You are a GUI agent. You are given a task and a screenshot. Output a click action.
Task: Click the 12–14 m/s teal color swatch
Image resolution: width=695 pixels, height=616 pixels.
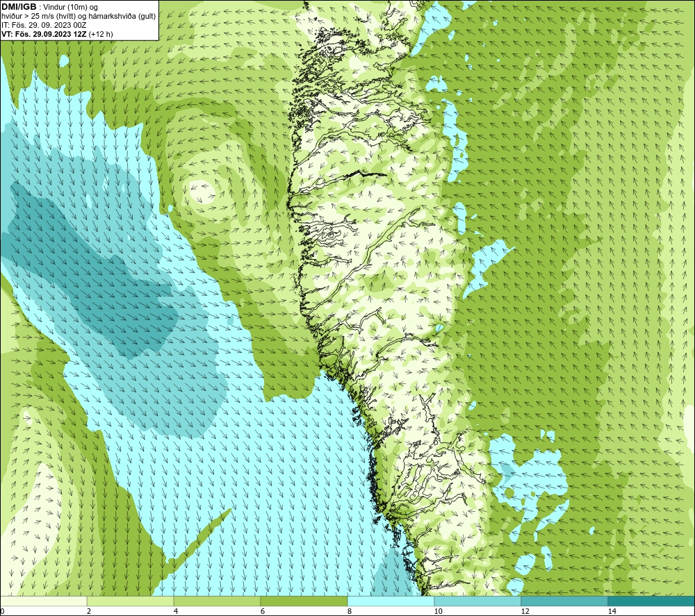(564, 601)
